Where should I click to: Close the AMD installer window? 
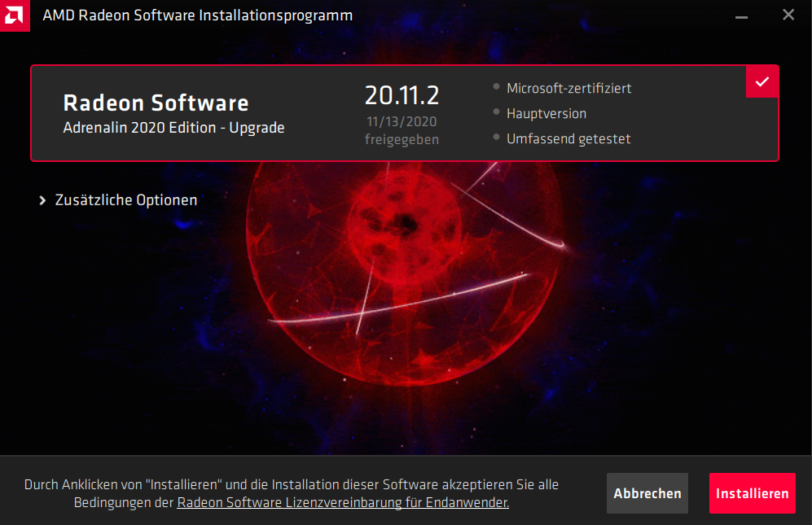(788, 15)
